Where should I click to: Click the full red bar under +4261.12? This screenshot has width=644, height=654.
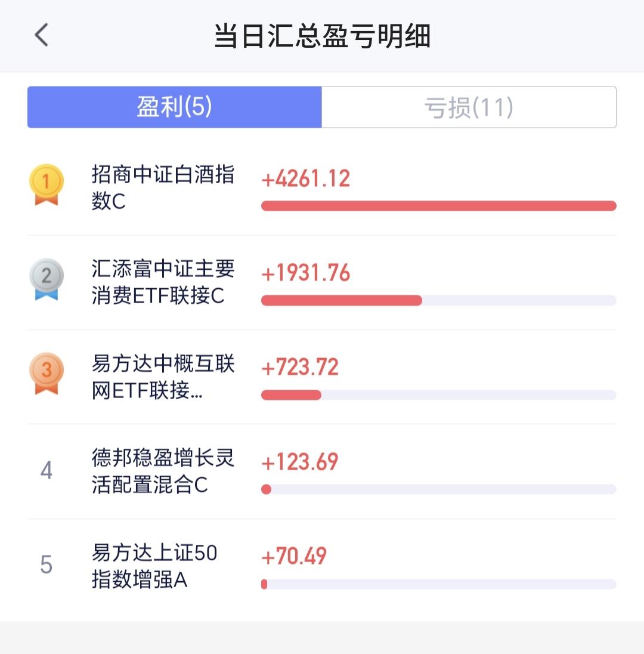click(x=438, y=206)
